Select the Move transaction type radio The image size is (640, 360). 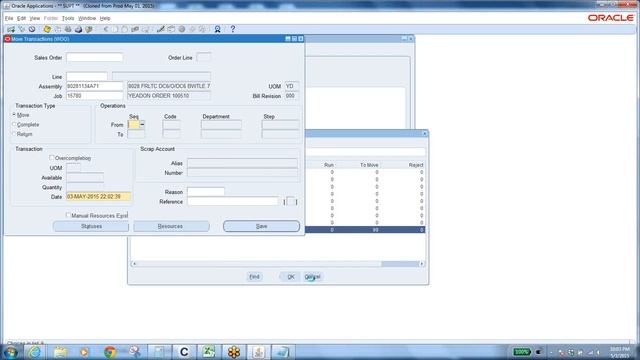pyautogui.click(x=14, y=115)
